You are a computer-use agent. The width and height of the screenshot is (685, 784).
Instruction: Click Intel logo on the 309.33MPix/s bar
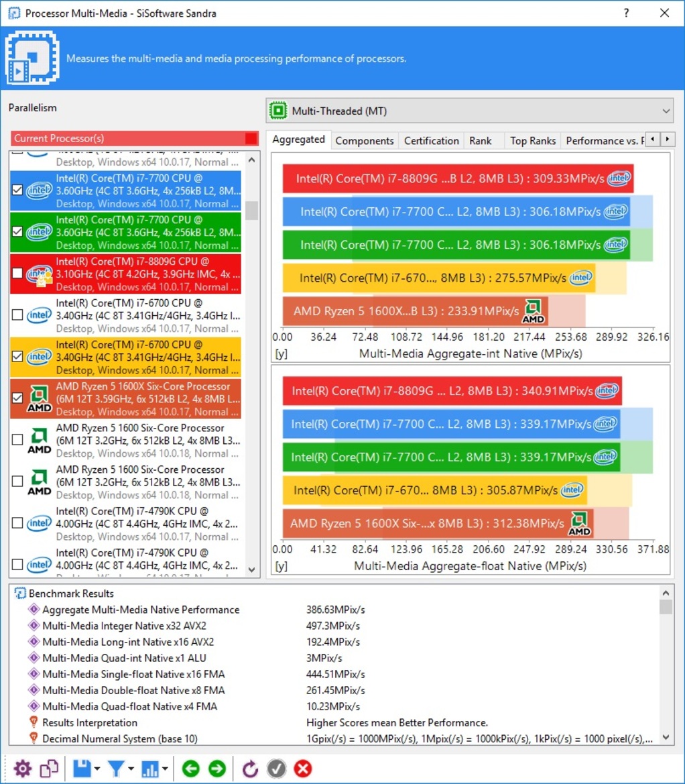[619, 178]
